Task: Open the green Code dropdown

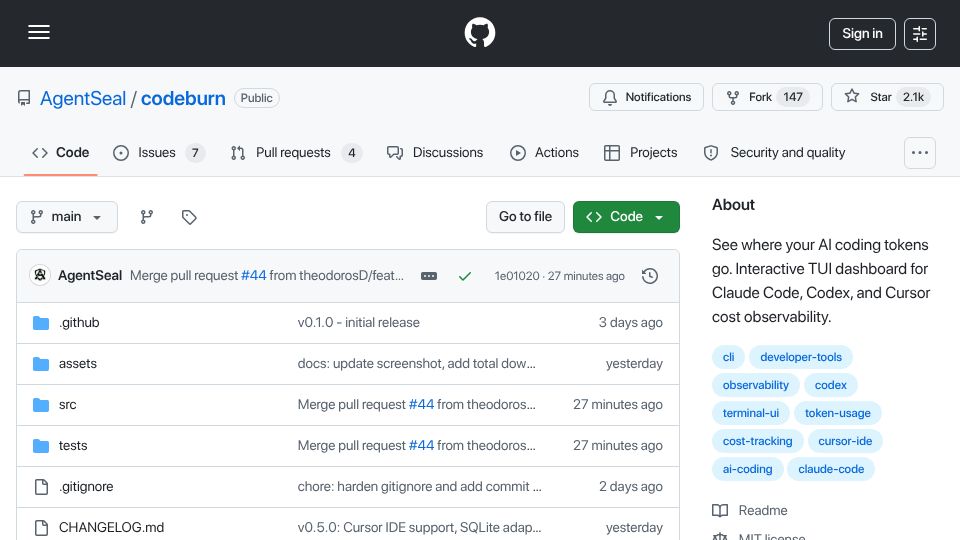Action: coord(626,217)
